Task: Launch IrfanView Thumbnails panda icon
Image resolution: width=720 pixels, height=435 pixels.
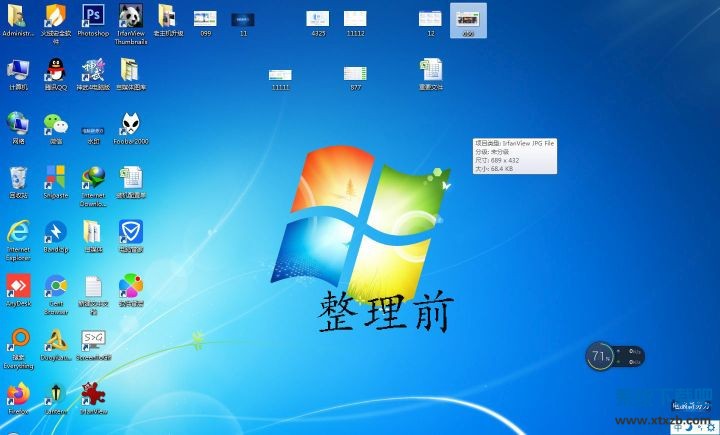Action: pos(131,16)
